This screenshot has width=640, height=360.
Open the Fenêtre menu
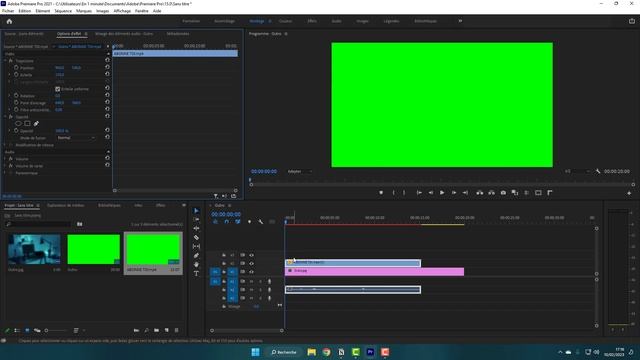coord(142,11)
